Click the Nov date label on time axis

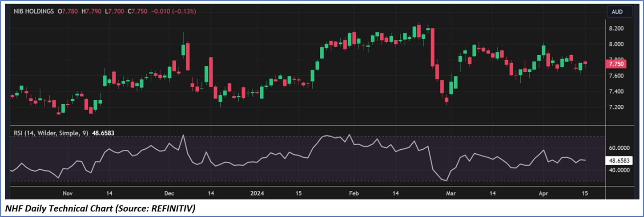click(x=67, y=193)
